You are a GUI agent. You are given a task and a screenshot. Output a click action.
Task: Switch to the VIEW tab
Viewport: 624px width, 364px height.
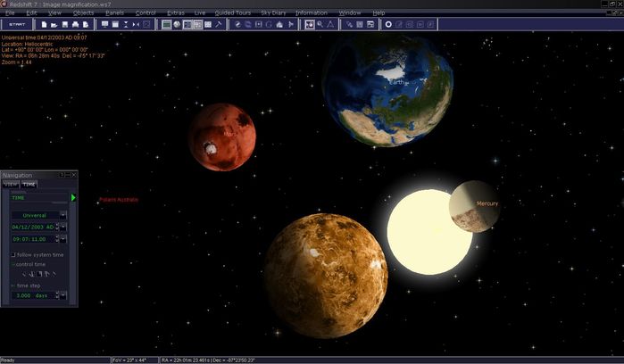click(12, 184)
